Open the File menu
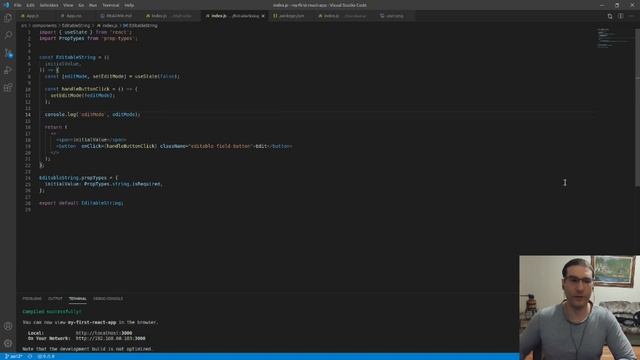Image resolution: width=640 pixels, height=360 pixels. point(17,5)
